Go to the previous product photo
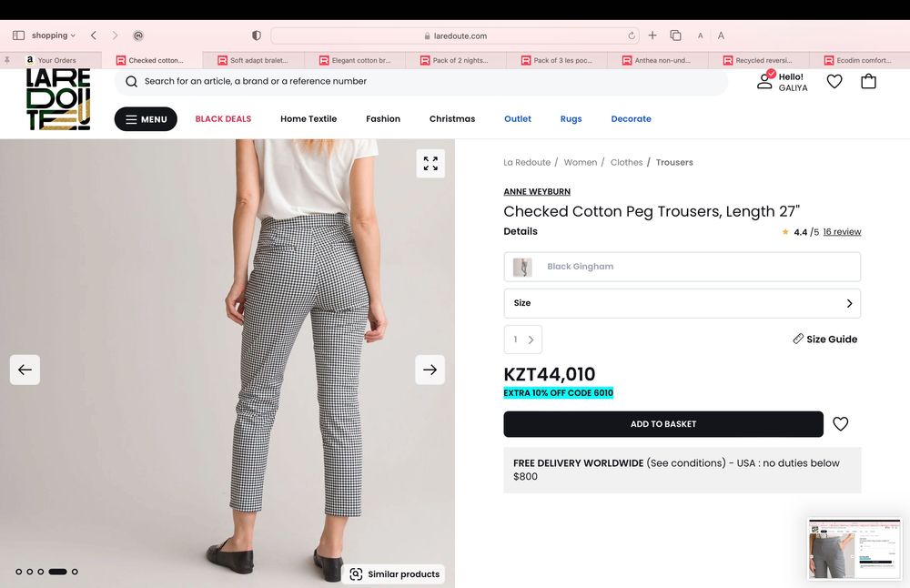The height and width of the screenshot is (588, 910). point(25,370)
